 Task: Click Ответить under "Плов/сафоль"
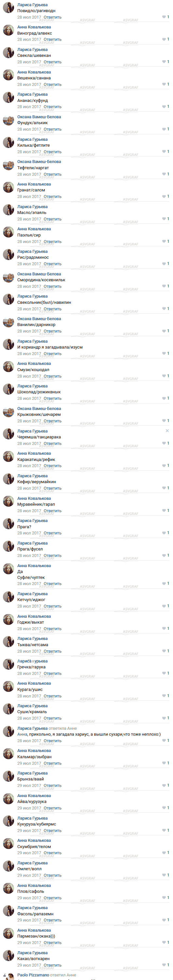[53, 898]
